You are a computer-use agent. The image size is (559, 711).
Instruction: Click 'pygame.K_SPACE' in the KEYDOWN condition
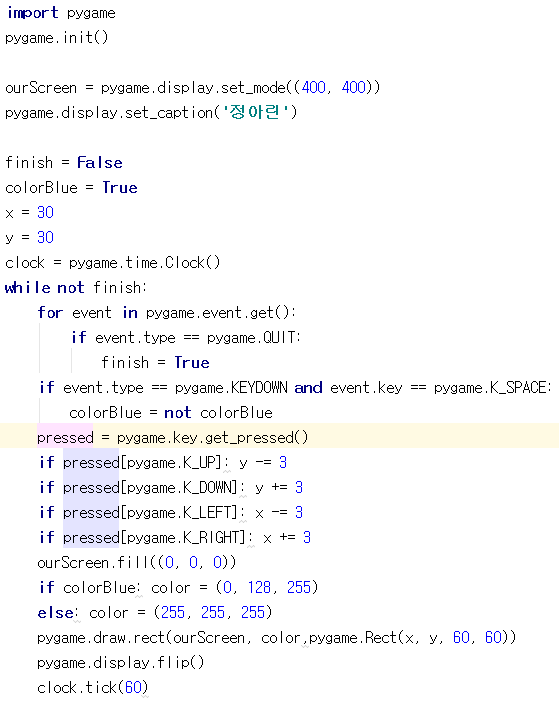point(491,388)
